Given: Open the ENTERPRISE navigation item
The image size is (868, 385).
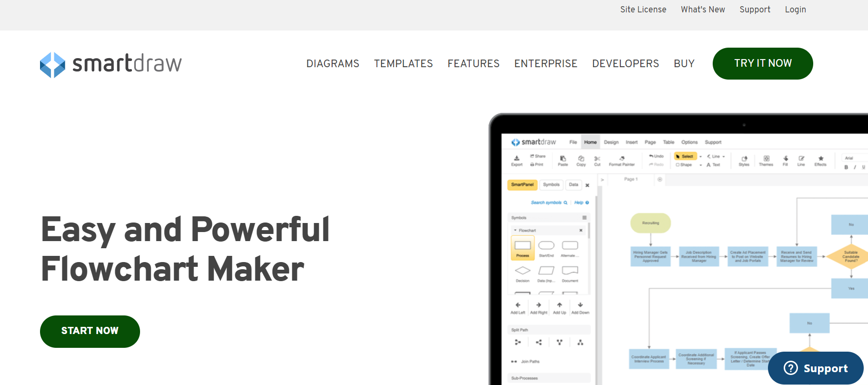Looking at the screenshot, I should coord(546,63).
